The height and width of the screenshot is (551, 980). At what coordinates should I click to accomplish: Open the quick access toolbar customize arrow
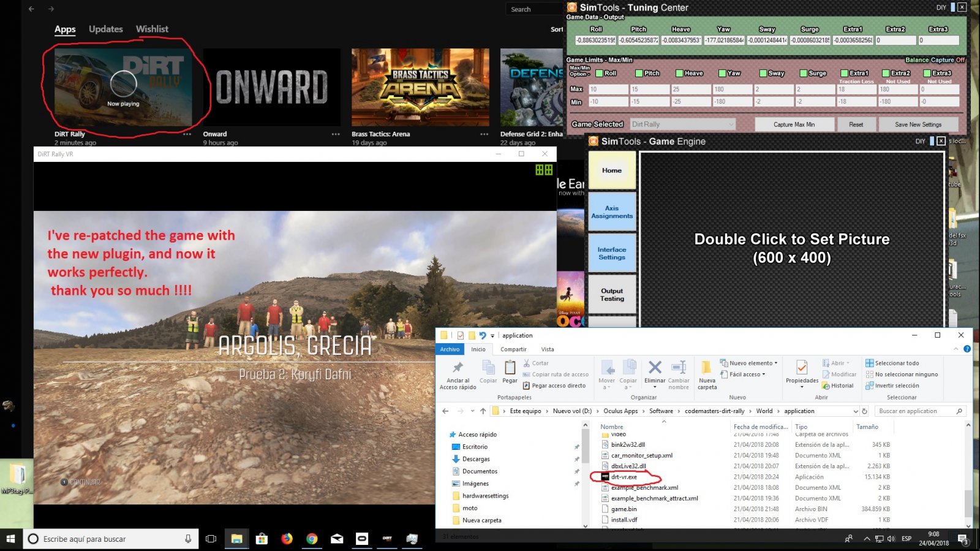[x=492, y=336]
